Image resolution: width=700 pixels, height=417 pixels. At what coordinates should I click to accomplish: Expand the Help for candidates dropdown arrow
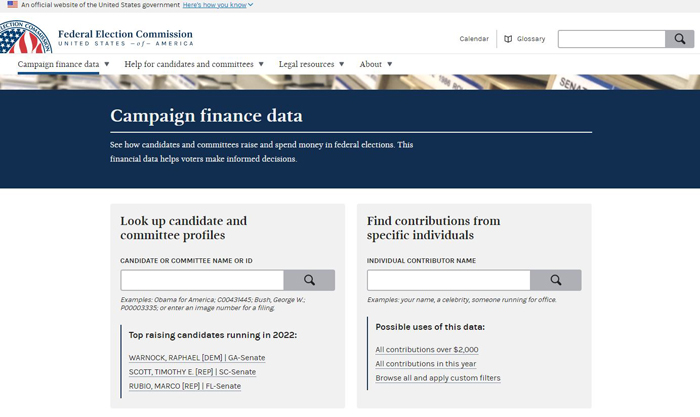pyautogui.click(x=261, y=64)
